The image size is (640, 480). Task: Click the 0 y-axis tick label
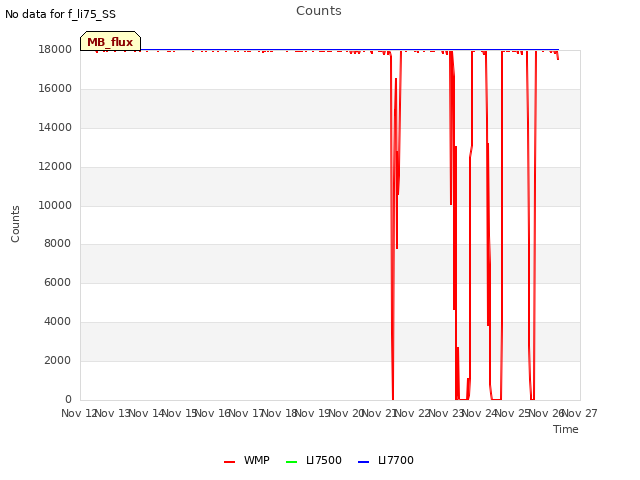(x=68, y=399)
